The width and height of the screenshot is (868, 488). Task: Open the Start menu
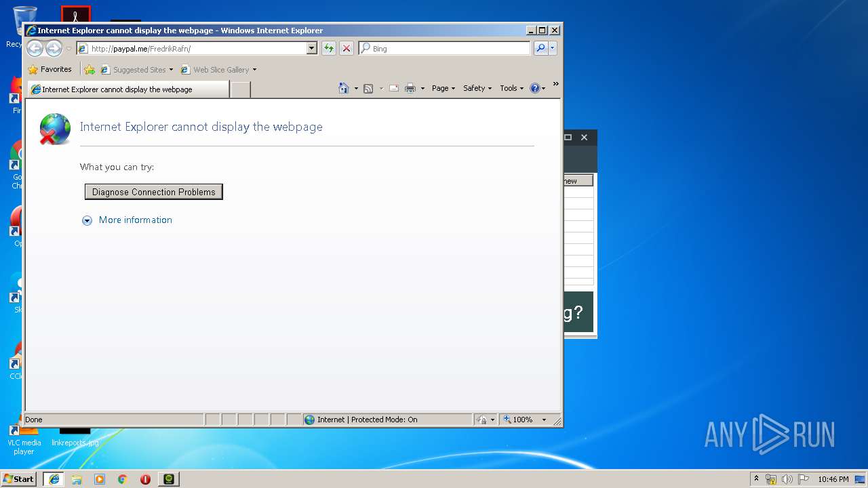click(x=19, y=479)
